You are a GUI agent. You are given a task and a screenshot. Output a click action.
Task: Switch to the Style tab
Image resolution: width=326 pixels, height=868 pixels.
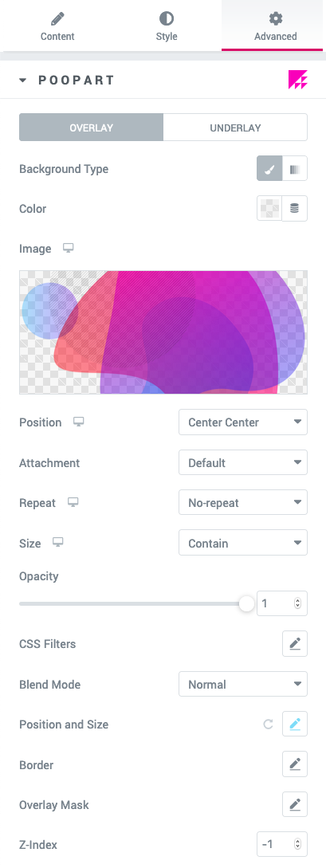coord(166,26)
